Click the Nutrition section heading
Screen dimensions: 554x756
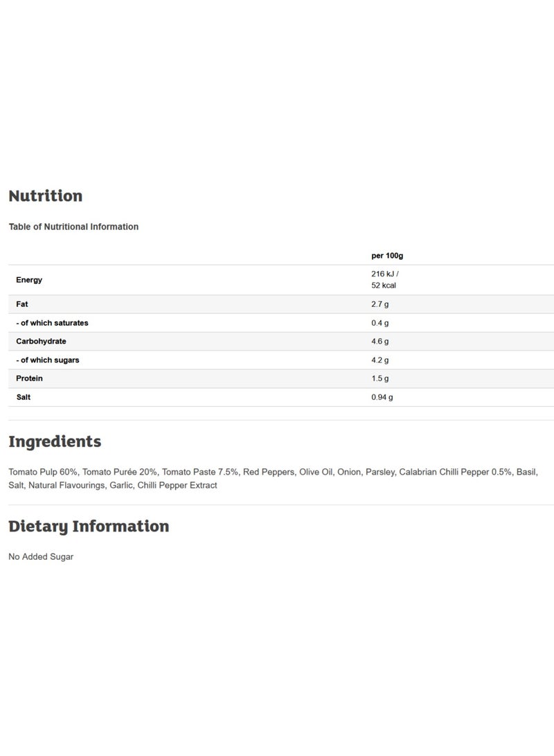46,196
